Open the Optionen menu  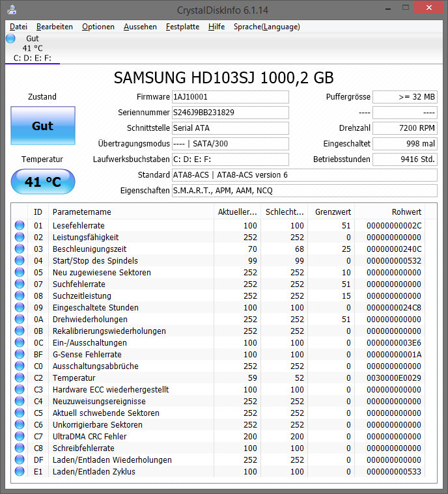coord(98,27)
